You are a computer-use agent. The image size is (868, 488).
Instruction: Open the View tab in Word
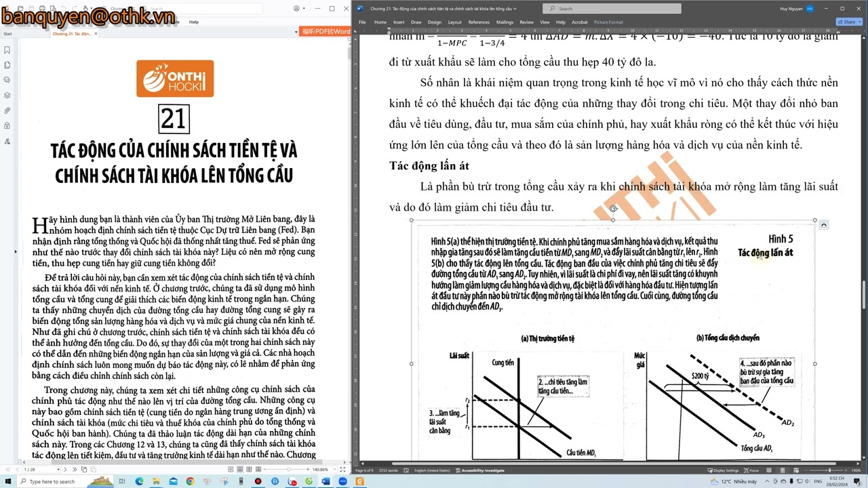pos(545,22)
